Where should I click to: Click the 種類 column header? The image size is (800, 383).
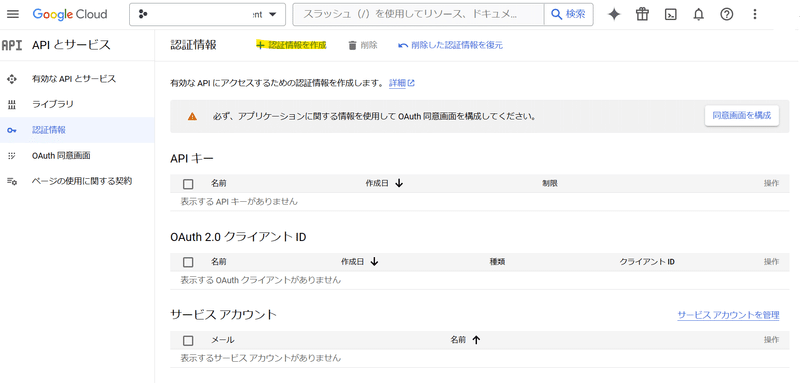pos(497,262)
